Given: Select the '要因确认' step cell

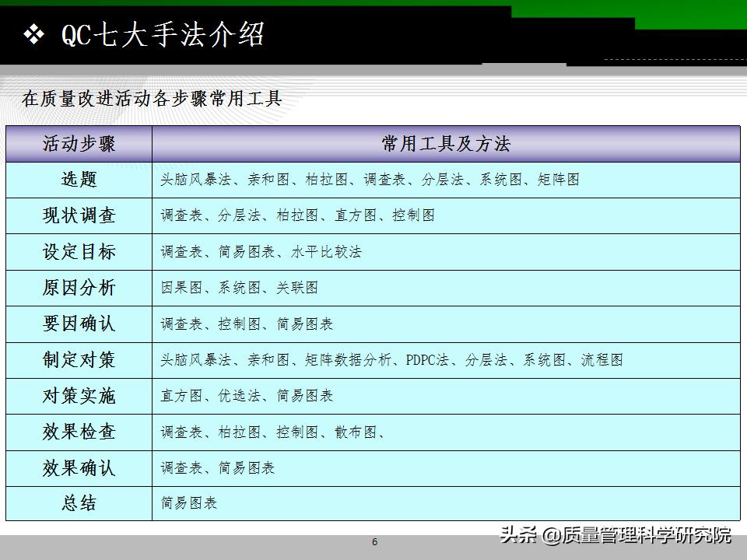Looking at the screenshot, I should tap(79, 324).
